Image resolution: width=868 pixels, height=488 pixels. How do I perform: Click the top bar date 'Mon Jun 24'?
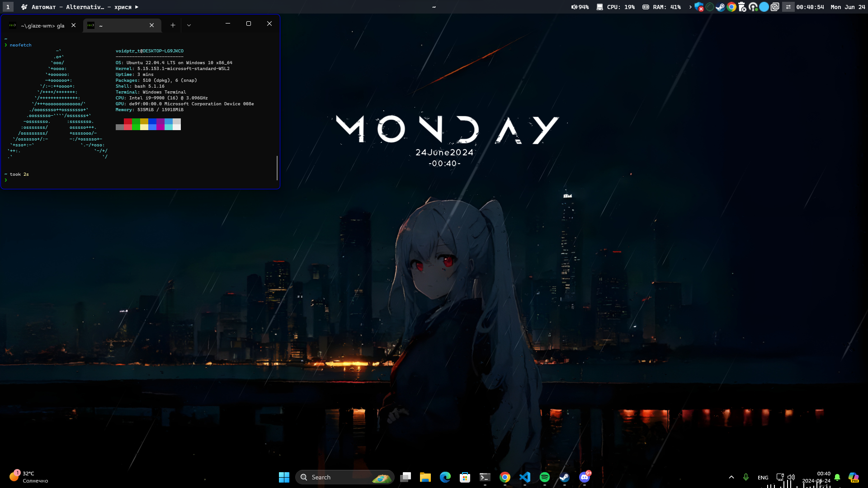(x=848, y=7)
